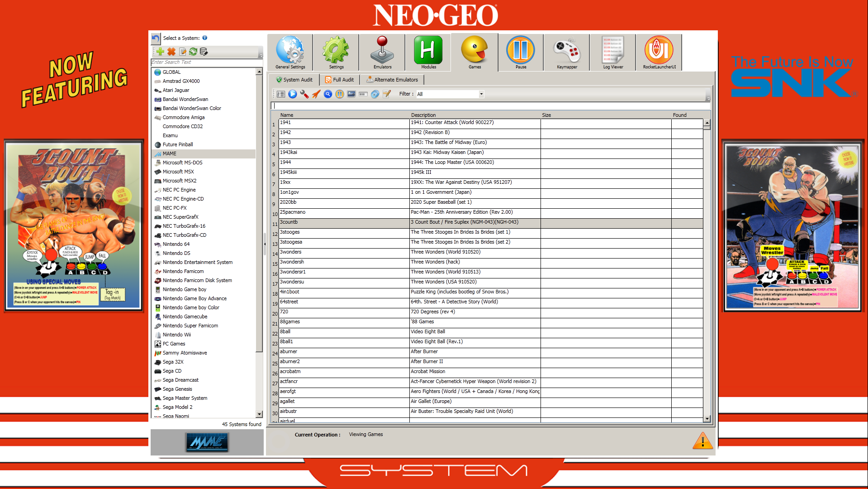Open the Modules green H tab

428,53
